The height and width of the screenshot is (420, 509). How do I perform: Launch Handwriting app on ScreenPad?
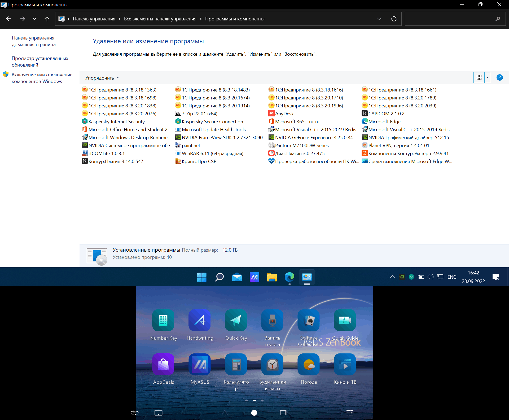[x=200, y=320]
